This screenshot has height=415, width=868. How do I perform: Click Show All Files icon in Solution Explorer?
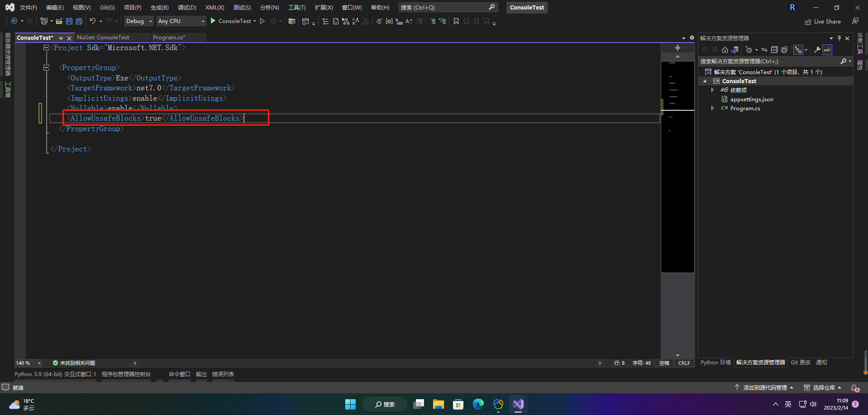784,50
